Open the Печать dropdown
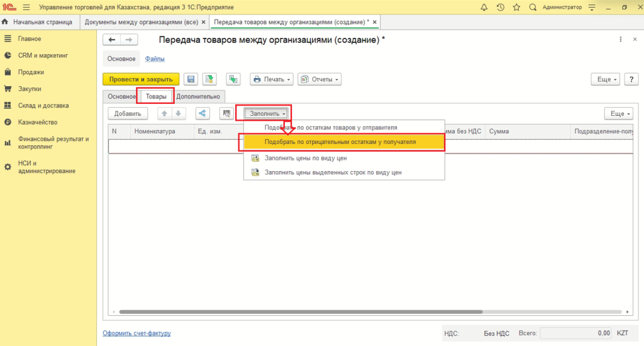The height and width of the screenshot is (346, 644). click(x=272, y=79)
